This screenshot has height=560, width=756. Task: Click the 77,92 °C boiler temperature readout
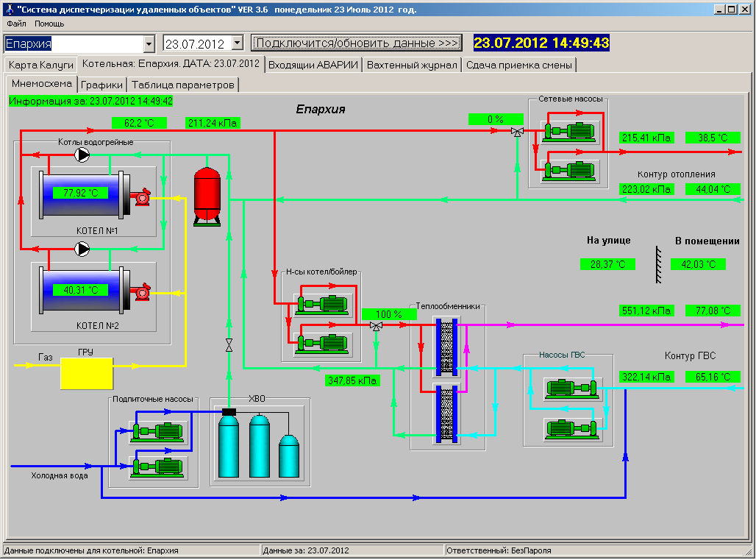pos(81,194)
